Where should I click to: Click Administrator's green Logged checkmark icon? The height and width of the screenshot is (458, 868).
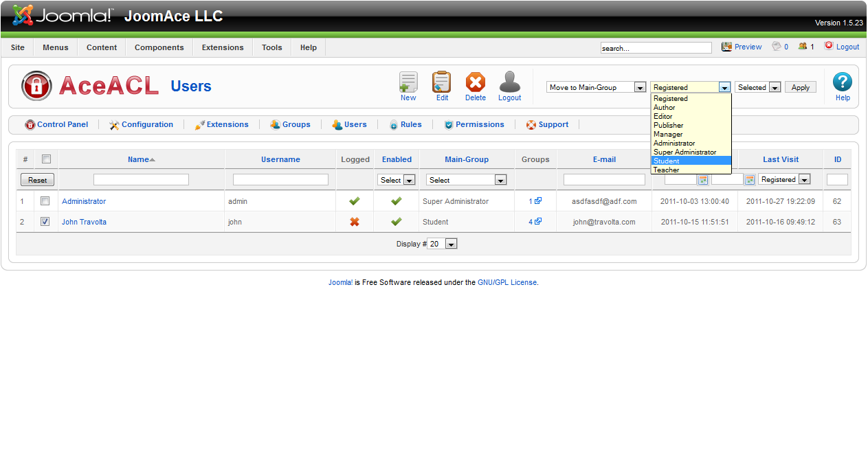(x=355, y=201)
